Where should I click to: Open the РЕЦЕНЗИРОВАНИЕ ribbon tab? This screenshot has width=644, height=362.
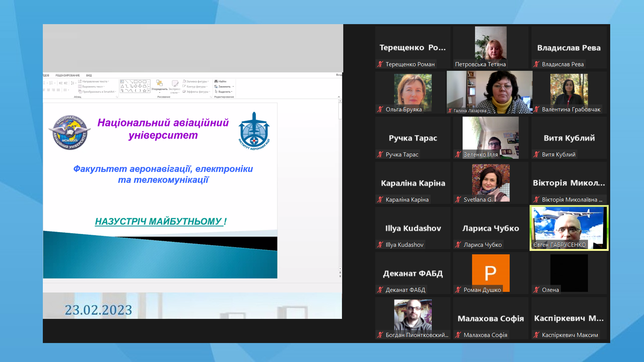pos(67,75)
